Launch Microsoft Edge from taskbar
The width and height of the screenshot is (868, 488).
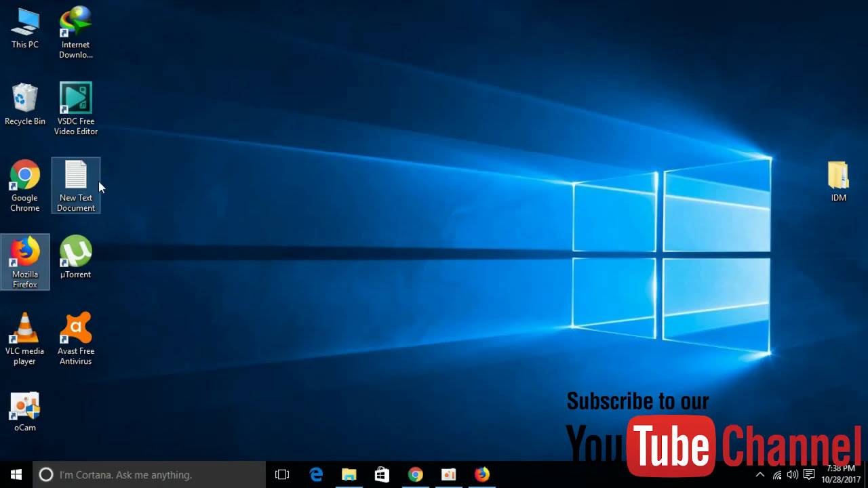pos(316,474)
